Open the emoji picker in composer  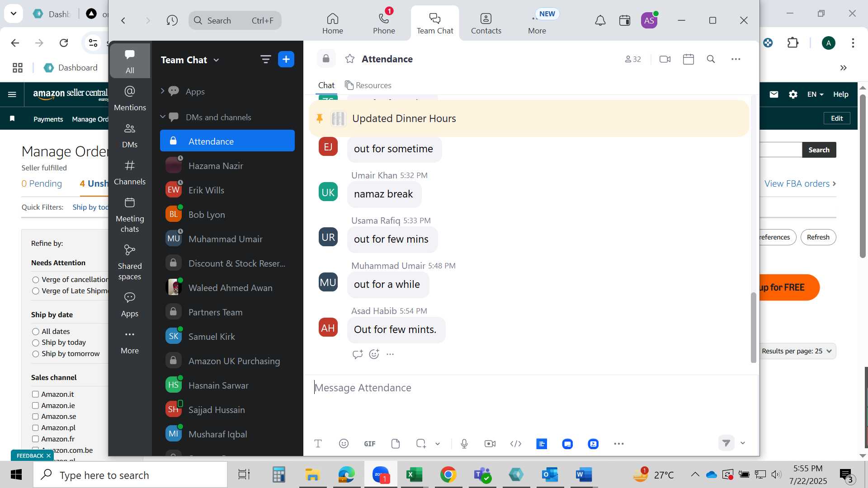pos(344,444)
